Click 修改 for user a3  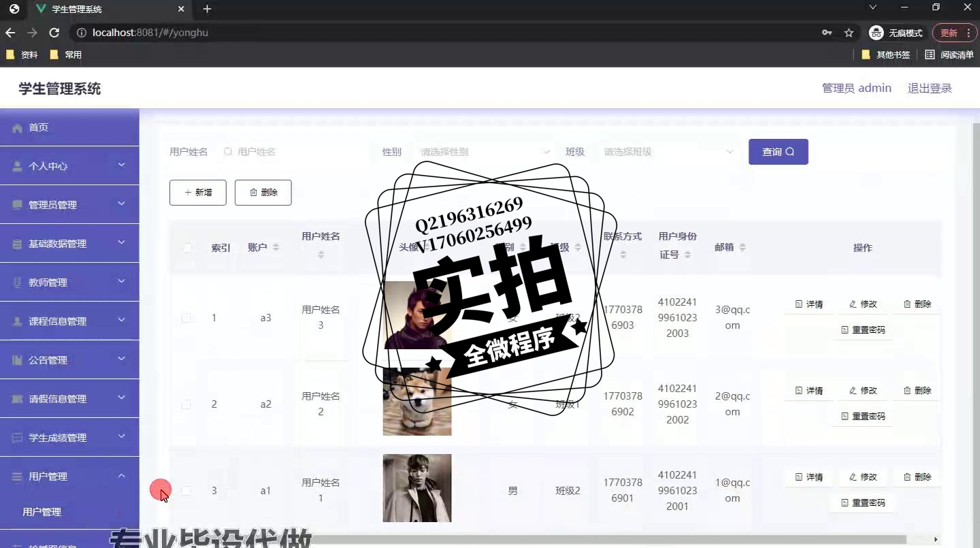[x=863, y=304]
